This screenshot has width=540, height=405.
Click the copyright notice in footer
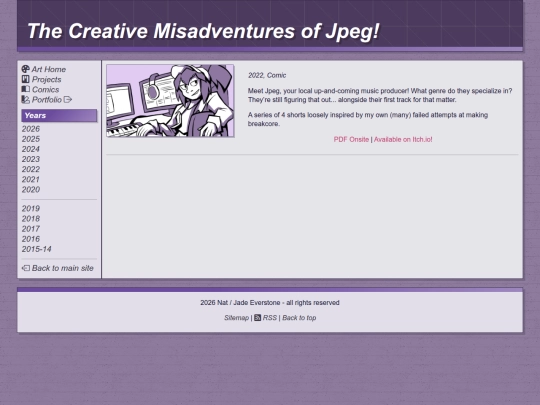270,303
